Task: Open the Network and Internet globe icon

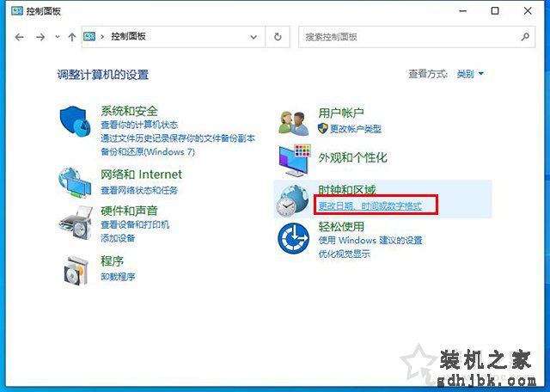Action: pyautogui.click(x=75, y=182)
